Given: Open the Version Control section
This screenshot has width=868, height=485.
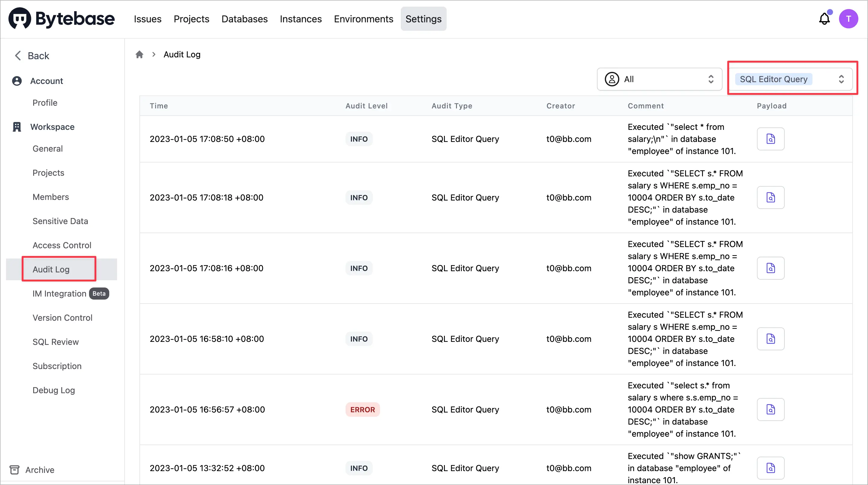Looking at the screenshot, I should click(62, 317).
